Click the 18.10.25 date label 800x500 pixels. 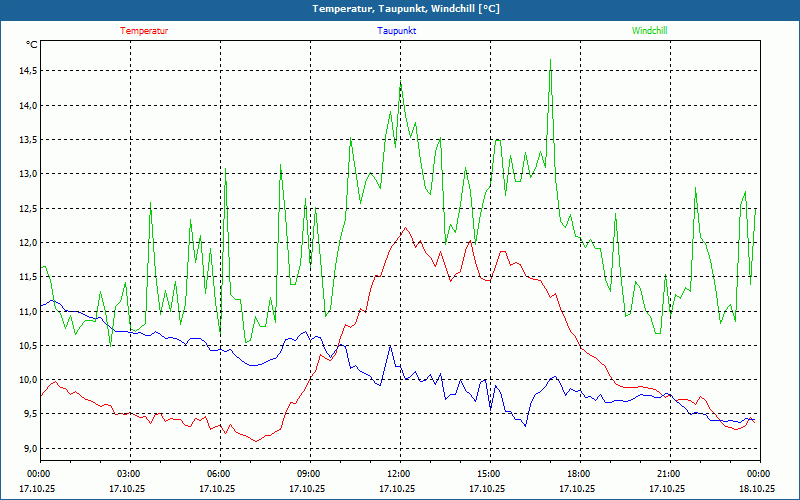[757, 489]
